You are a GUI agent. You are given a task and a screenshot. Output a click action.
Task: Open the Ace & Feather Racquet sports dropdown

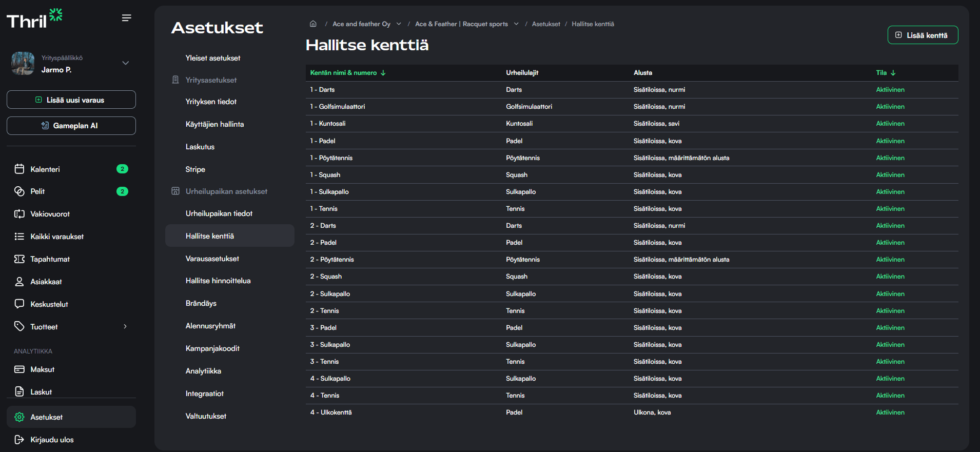click(x=516, y=24)
